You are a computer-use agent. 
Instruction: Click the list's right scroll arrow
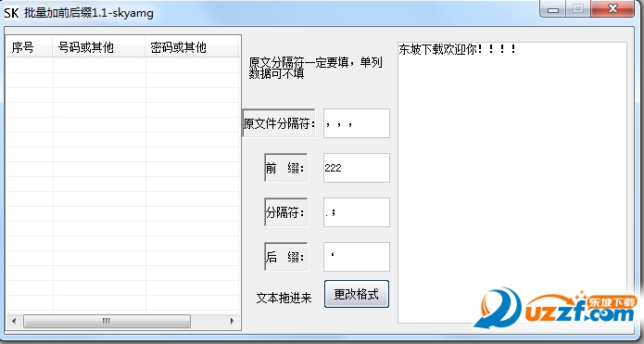coord(232,321)
